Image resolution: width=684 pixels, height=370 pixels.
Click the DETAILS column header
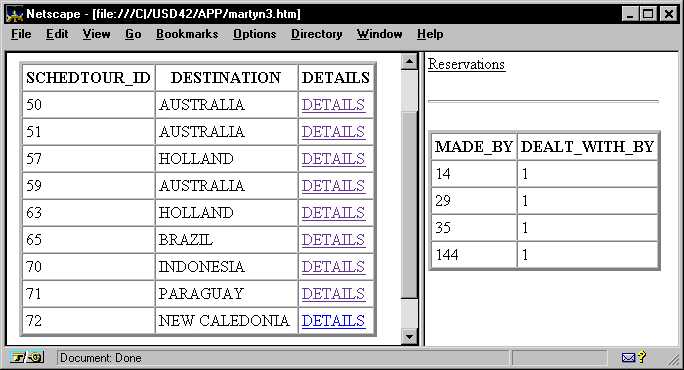[x=335, y=78]
